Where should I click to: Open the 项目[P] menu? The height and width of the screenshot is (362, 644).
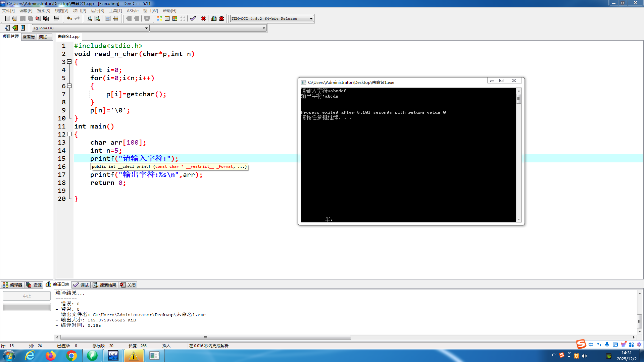pos(80,11)
